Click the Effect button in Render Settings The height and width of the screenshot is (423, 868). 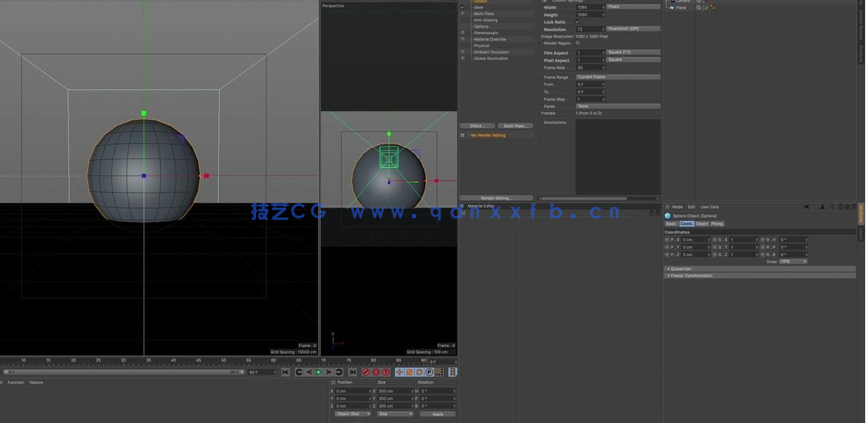478,125
